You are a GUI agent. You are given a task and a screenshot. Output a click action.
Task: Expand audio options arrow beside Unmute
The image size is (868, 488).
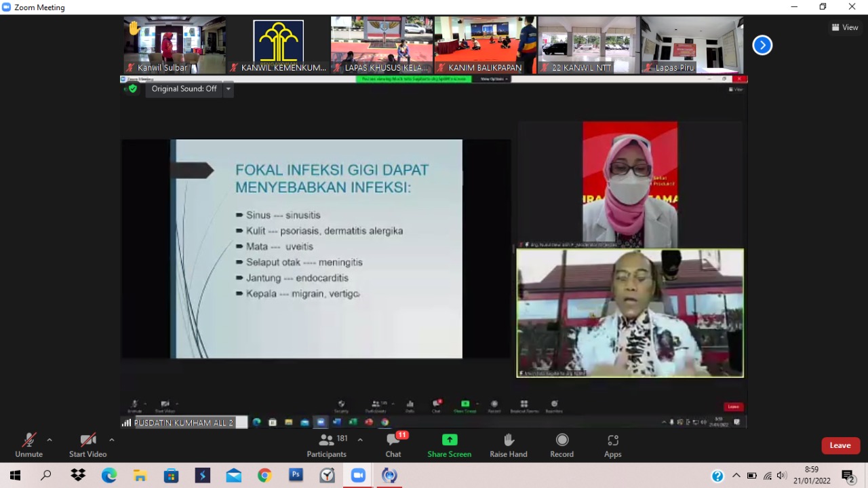pyautogui.click(x=50, y=440)
